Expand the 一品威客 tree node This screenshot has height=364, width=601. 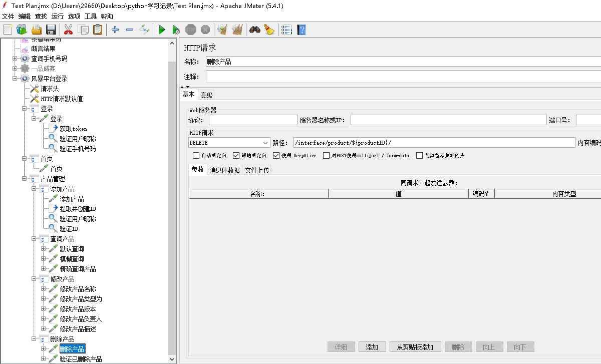click(x=15, y=69)
